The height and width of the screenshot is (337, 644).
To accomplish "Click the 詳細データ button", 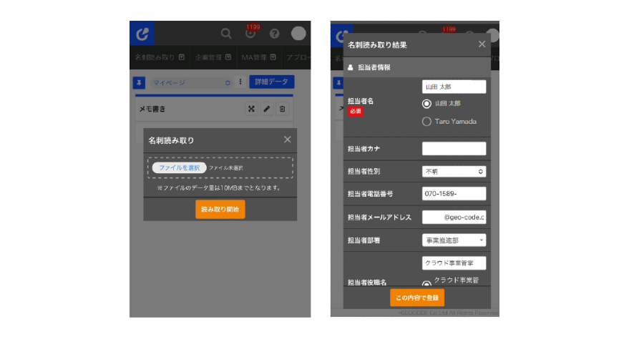I will [x=271, y=82].
